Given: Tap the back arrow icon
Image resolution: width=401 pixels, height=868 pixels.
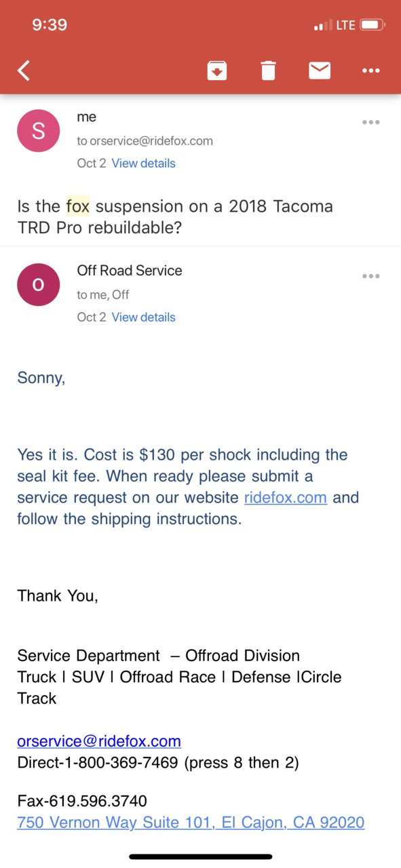Looking at the screenshot, I should [x=24, y=70].
